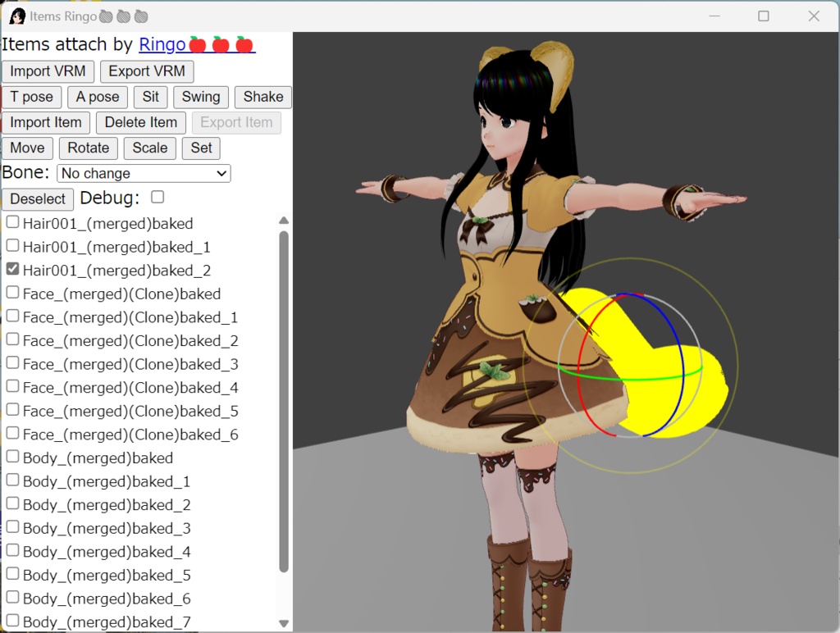Check the Face_(merged)(Clone)baked_3 checkbox
This screenshot has width=840, height=633.
pyautogui.click(x=12, y=362)
